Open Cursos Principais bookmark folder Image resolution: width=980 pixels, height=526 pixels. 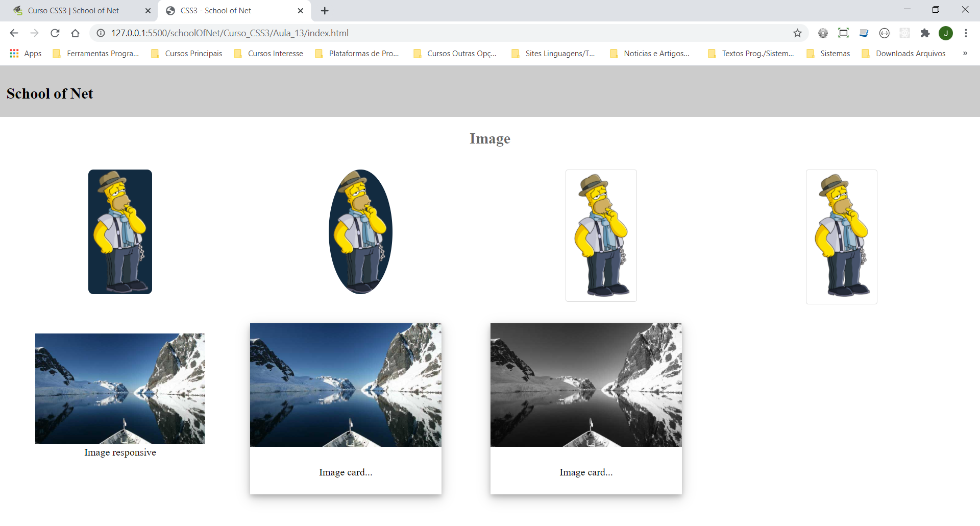click(x=187, y=54)
